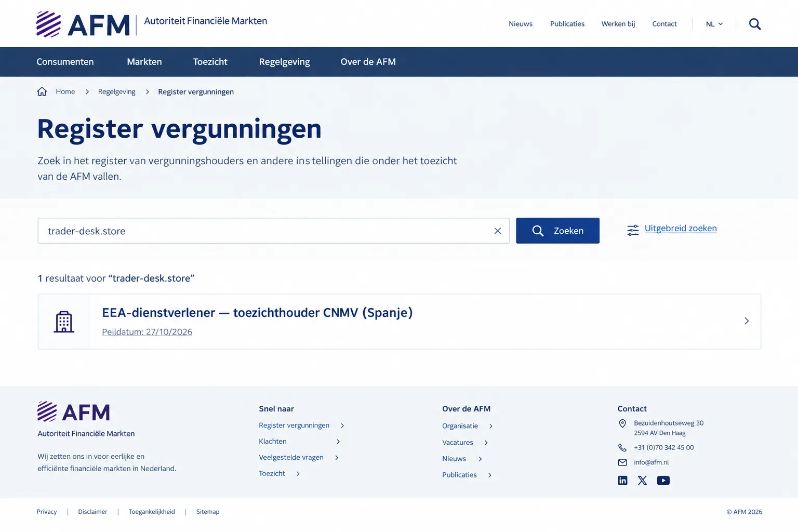Open the Uitgebreid zoeken link

coord(681,228)
